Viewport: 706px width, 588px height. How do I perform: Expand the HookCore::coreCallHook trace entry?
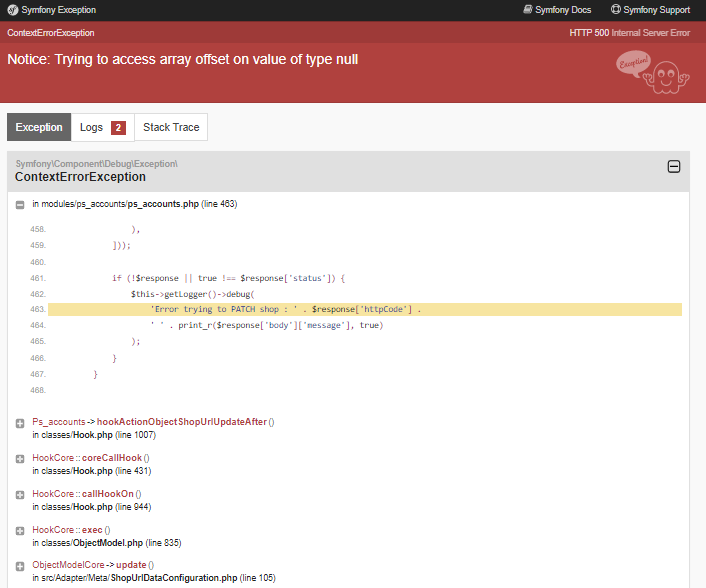click(x=20, y=459)
